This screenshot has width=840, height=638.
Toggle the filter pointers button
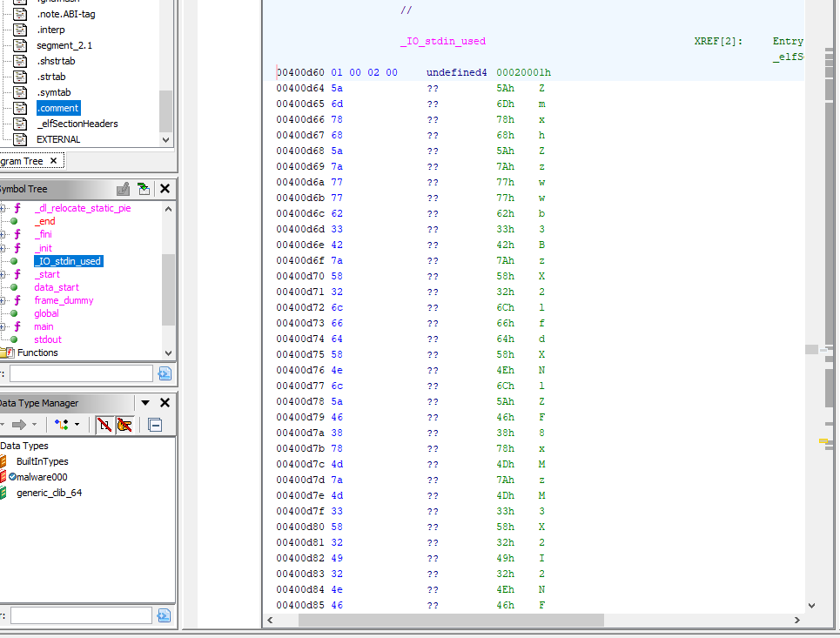pyautogui.click(x=124, y=425)
